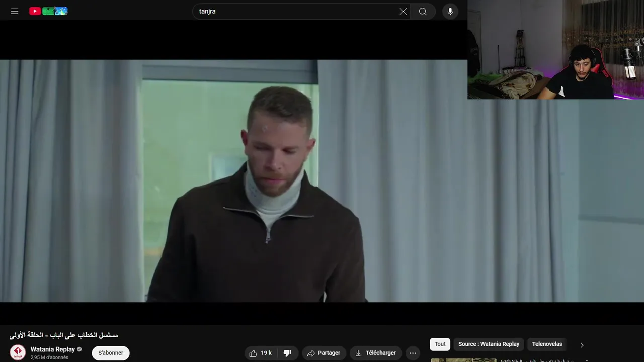Select the Source : Watania Replay chip
The width and height of the screenshot is (644, 362).
click(x=489, y=344)
